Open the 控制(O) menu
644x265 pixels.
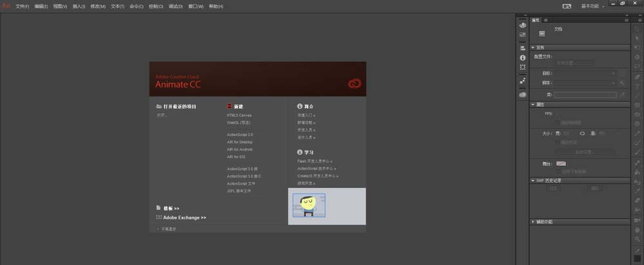[156, 6]
